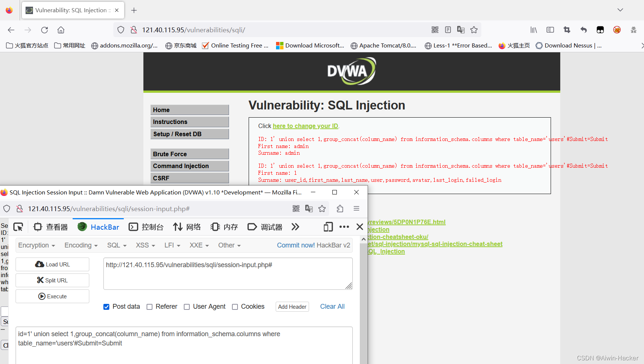
Task: Open the Download Microsoft bookmark
Action: tap(310, 46)
